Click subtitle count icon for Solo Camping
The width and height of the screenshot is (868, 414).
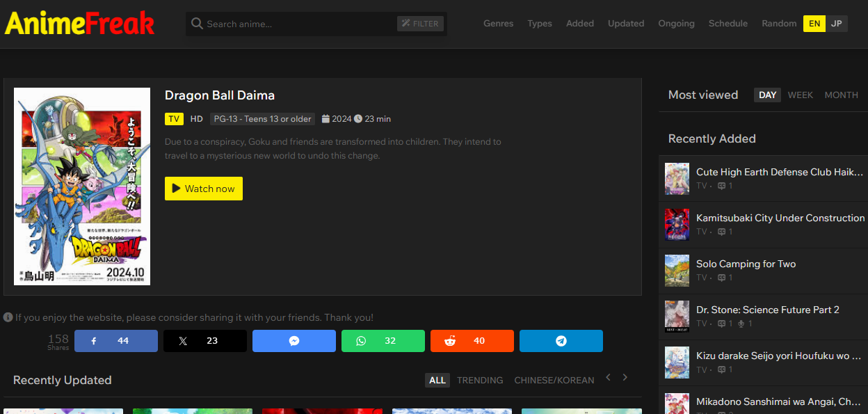click(x=721, y=278)
